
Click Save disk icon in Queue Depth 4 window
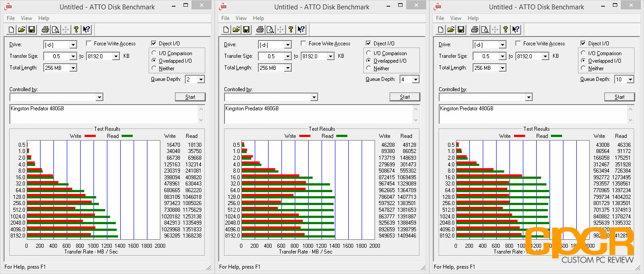(246, 29)
